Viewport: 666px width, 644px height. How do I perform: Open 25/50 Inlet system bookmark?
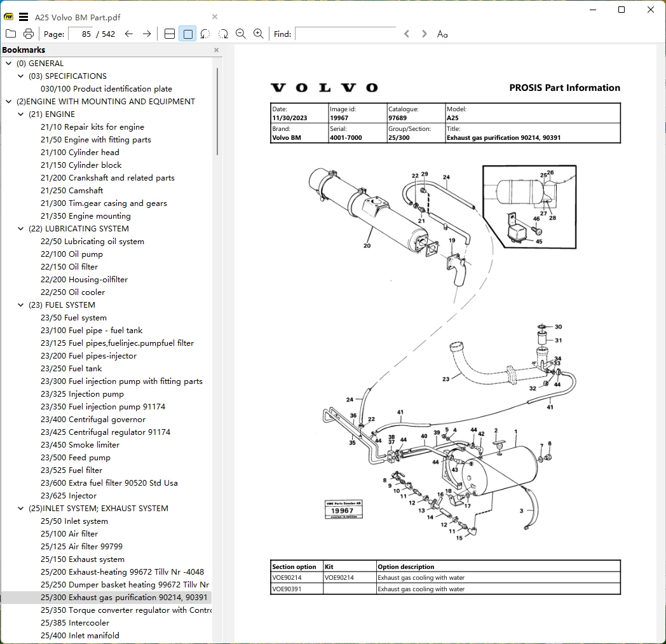[74, 521]
